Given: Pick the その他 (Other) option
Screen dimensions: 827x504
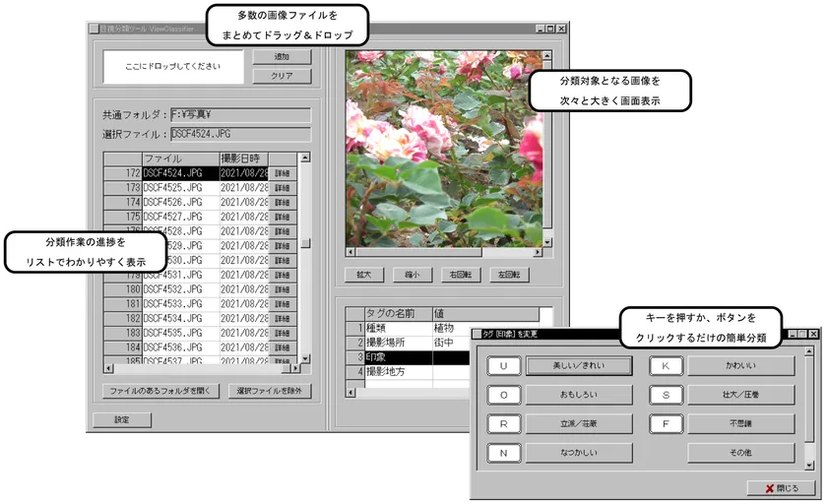Looking at the screenshot, I should pyautogui.click(x=740, y=454).
